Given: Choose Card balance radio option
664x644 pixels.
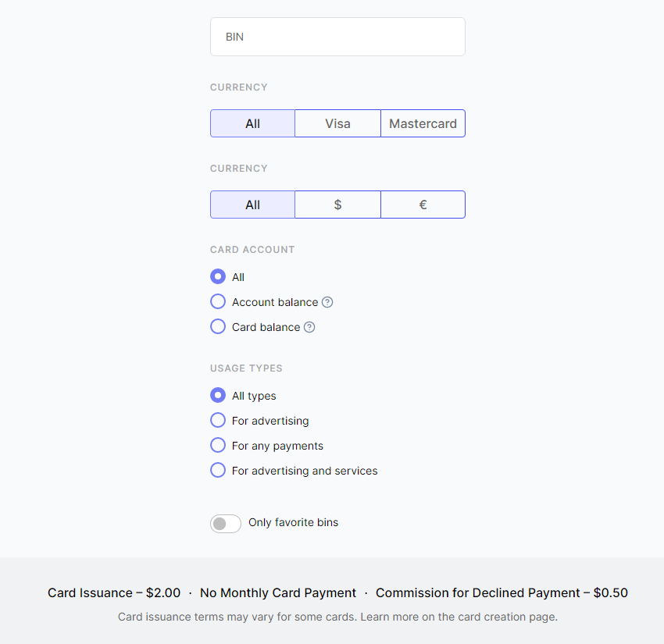Looking at the screenshot, I should click(x=218, y=326).
